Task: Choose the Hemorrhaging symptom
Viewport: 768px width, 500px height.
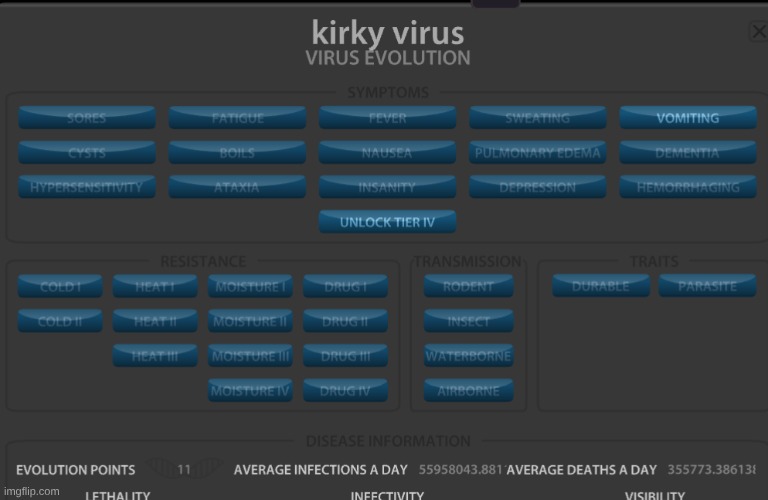Action: 688,187
